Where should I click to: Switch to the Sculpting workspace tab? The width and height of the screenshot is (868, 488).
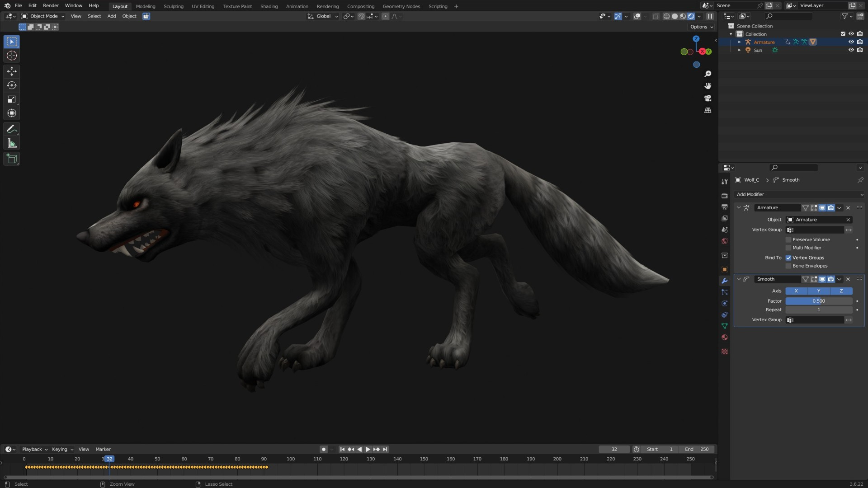pos(174,6)
